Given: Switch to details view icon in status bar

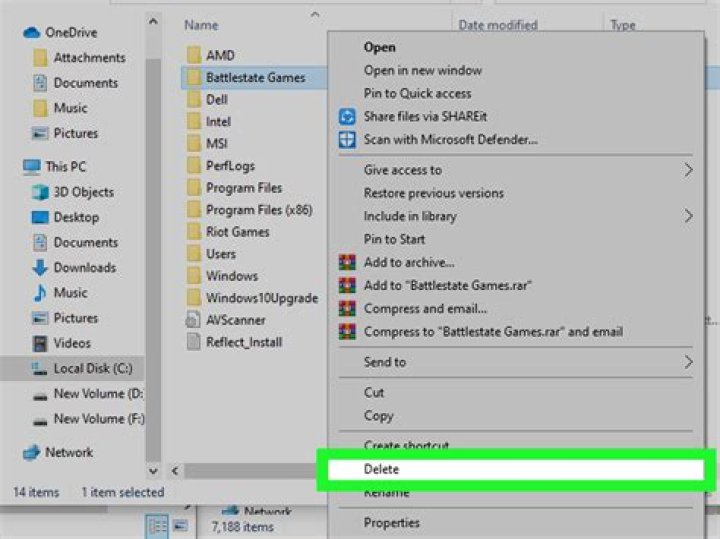Looking at the screenshot, I should pos(157,526).
